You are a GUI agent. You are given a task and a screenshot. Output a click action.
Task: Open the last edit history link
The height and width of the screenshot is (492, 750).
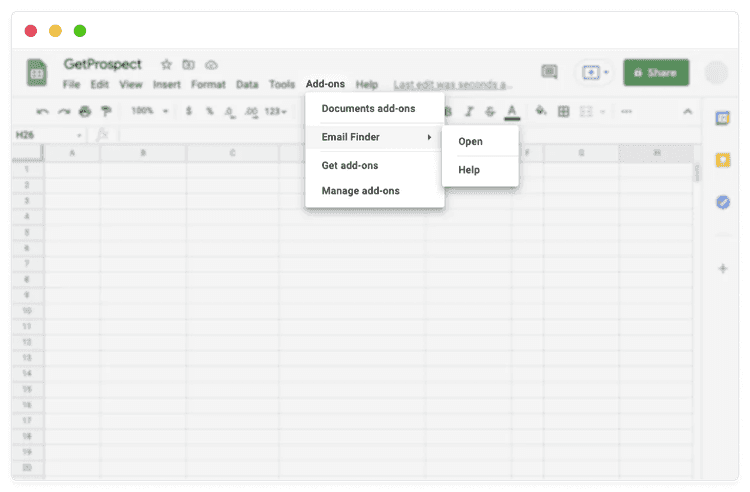tap(452, 85)
